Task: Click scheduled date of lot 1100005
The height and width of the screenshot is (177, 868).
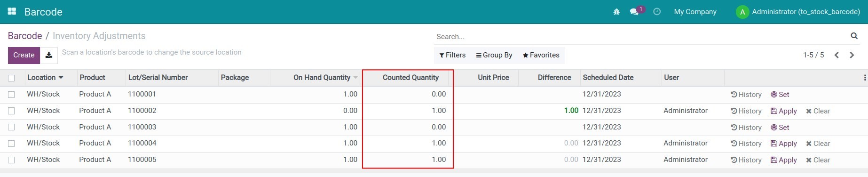Action: click(x=601, y=160)
